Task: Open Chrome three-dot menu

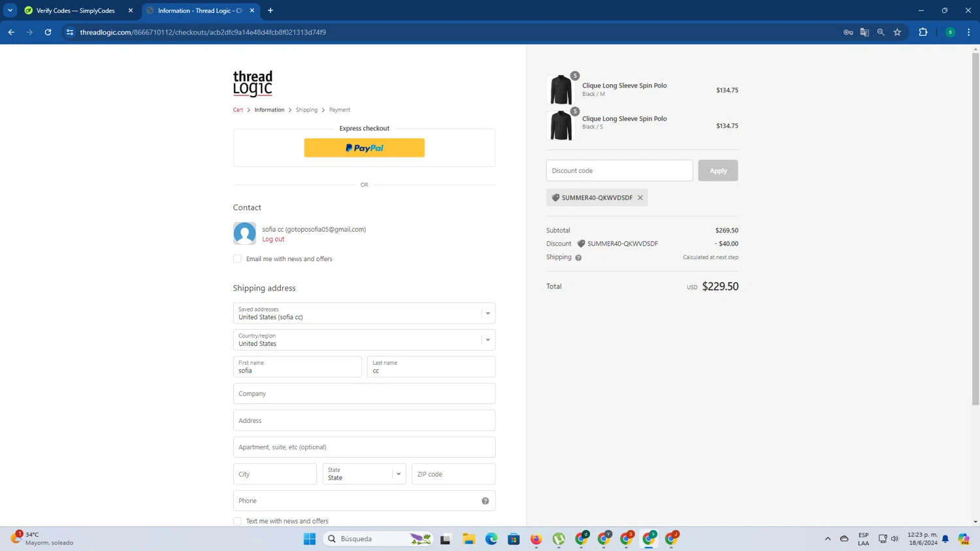Action: coord(969,32)
